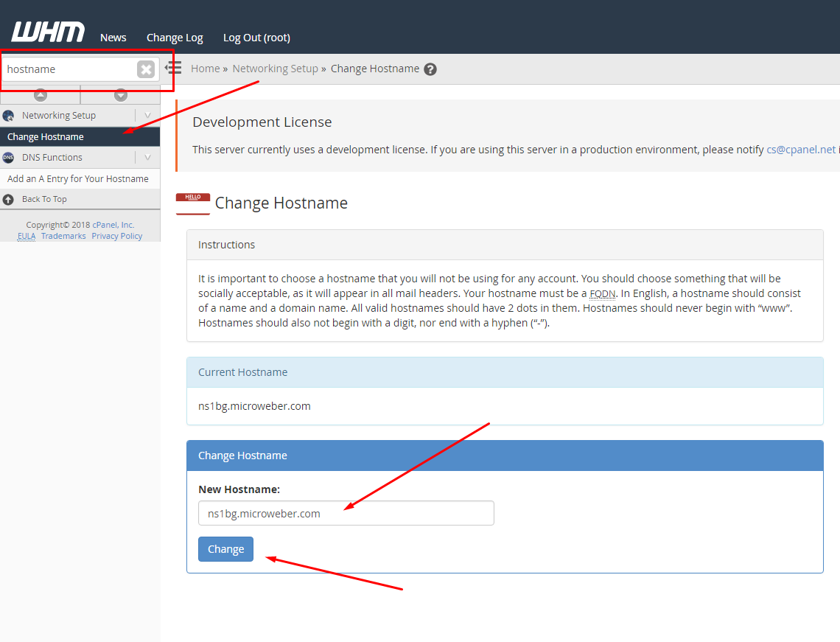Viewport: 840px width, 642px height.
Task: Click the Back To Top arrow icon
Action: coord(9,199)
